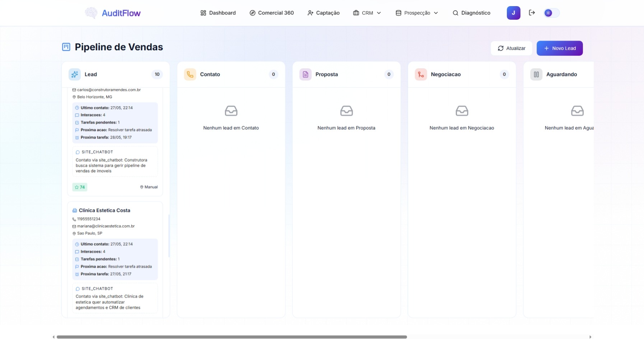The width and height of the screenshot is (644, 339).
Task: Click the left arrow of horizontal scrollbar
Action: coord(53,337)
